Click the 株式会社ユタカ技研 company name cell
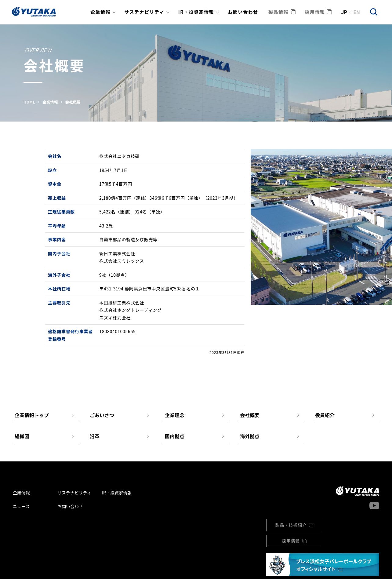Screen dimensions: 392x579 pos(119,156)
